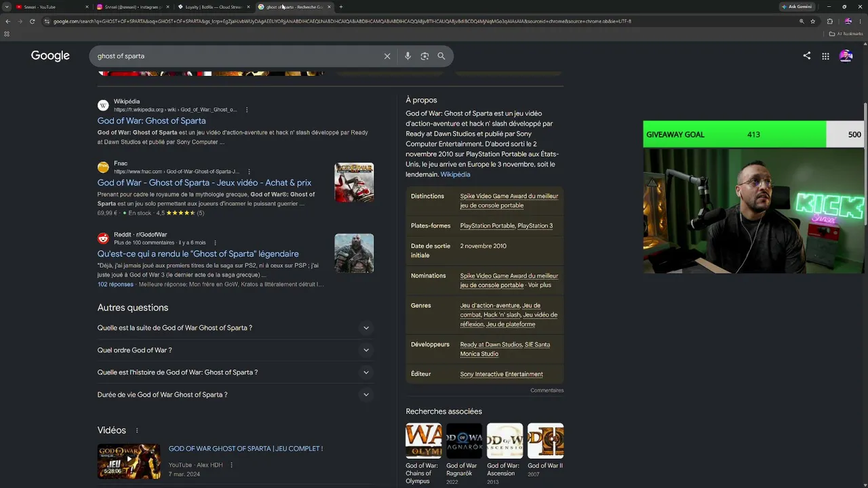Open the Reddit 'Ghost of Sparta légendaire' result

pos(198,253)
